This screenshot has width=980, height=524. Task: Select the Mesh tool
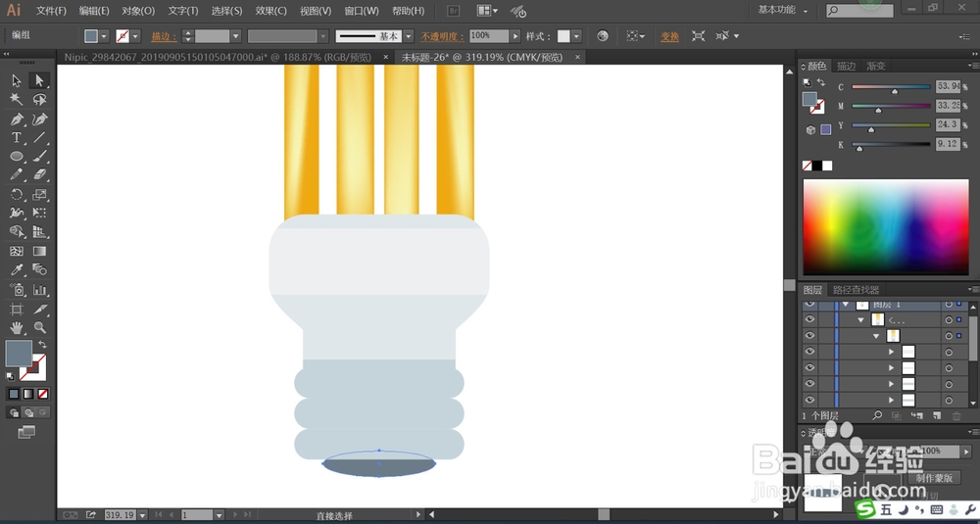tap(17, 251)
